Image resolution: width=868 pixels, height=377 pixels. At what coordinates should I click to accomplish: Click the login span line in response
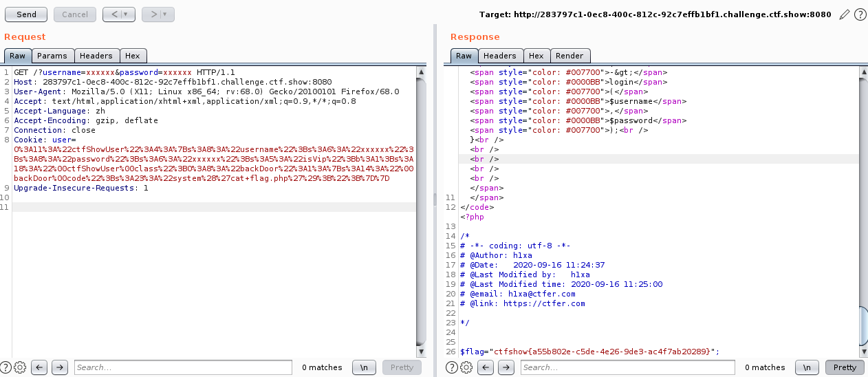pyautogui.click(x=569, y=82)
